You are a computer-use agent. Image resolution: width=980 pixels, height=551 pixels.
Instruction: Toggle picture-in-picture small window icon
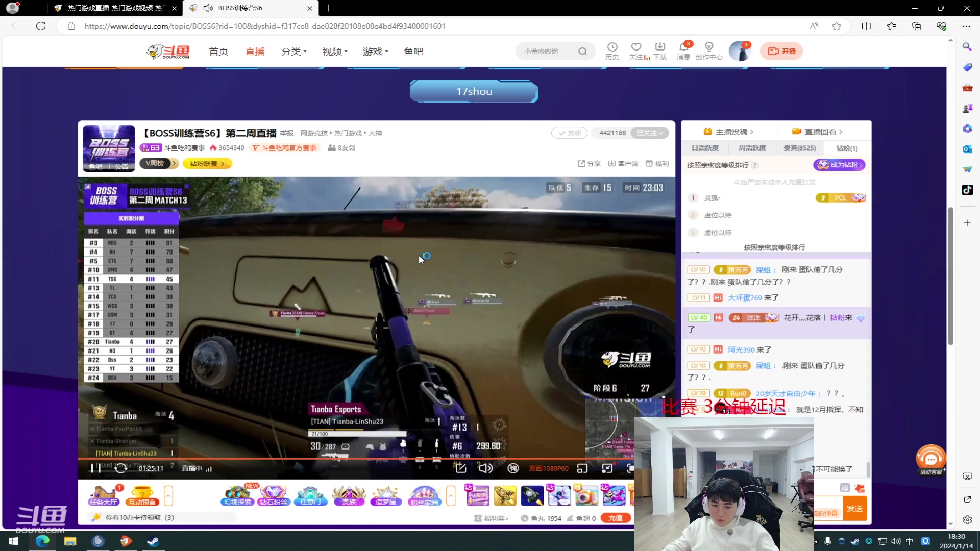click(x=582, y=468)
